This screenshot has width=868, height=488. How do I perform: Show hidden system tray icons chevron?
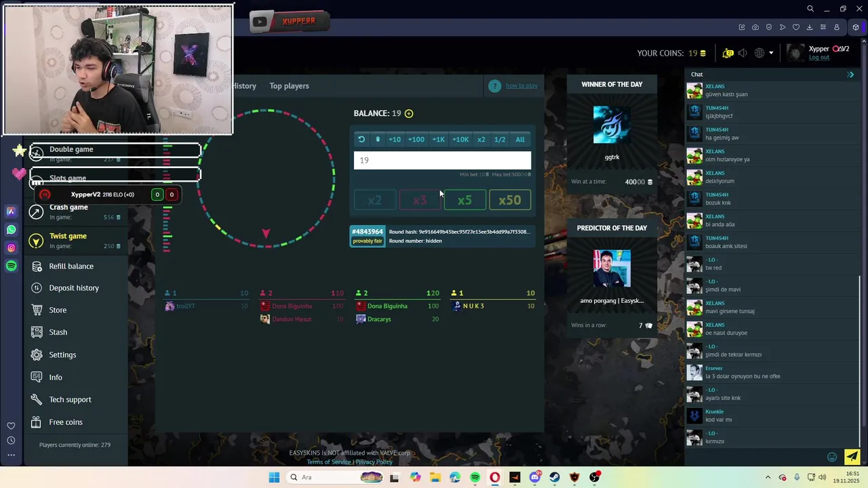[768, 477]
